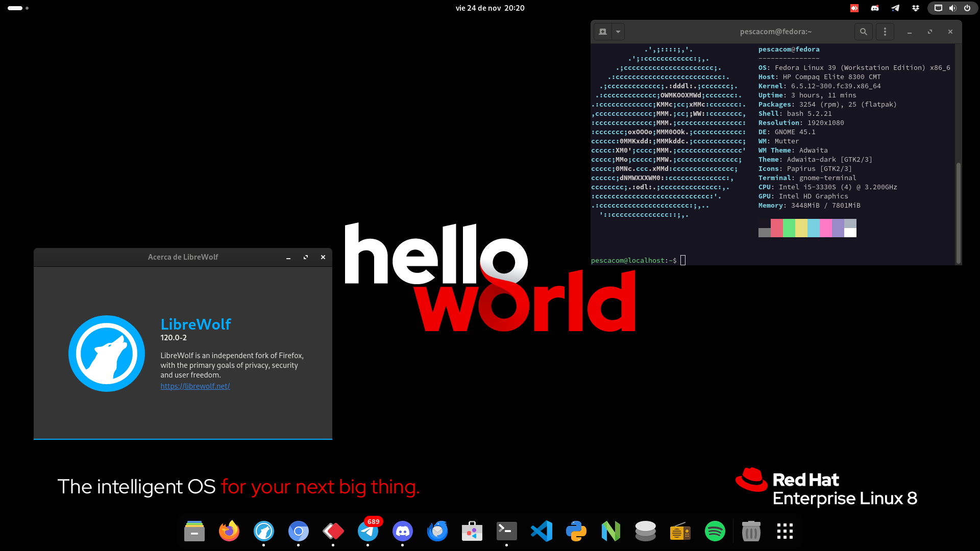The image size is (980, 551).
Task: Click the power icon in top bar
Action: [967, 8]
